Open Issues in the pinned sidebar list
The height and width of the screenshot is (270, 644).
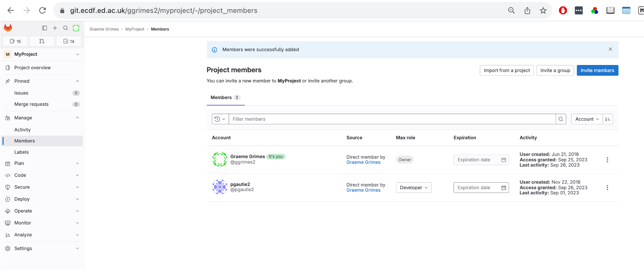pyautogui.click(x=43, y=93)
